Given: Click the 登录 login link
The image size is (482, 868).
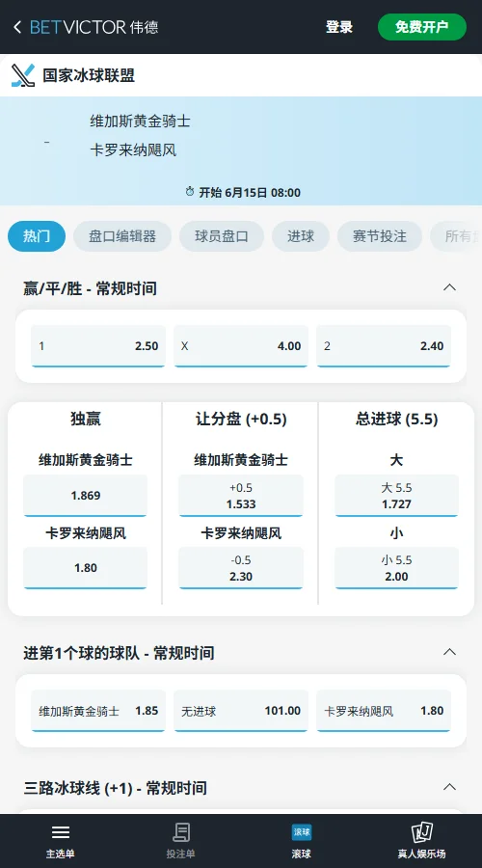Looking at the screenshot, I should (339, 27).
